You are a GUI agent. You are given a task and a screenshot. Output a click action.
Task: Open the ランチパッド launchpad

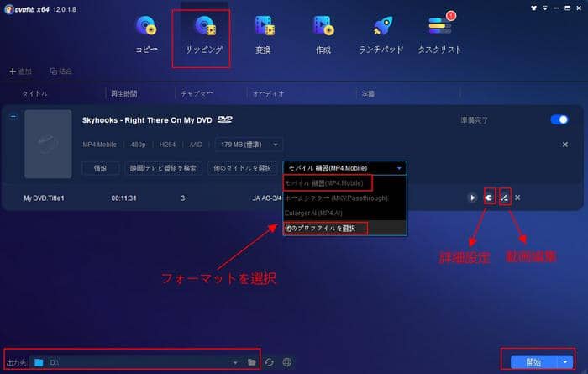(x=381, y=34)
